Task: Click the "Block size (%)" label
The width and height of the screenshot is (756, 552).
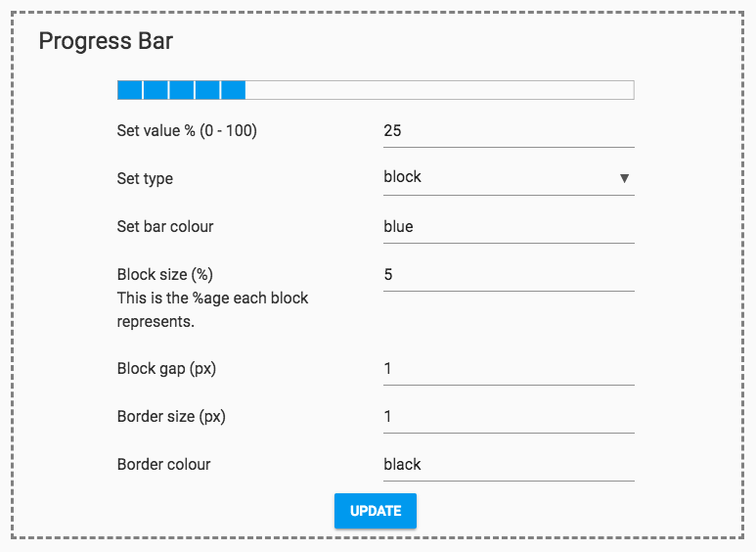Action: [164, 275]
